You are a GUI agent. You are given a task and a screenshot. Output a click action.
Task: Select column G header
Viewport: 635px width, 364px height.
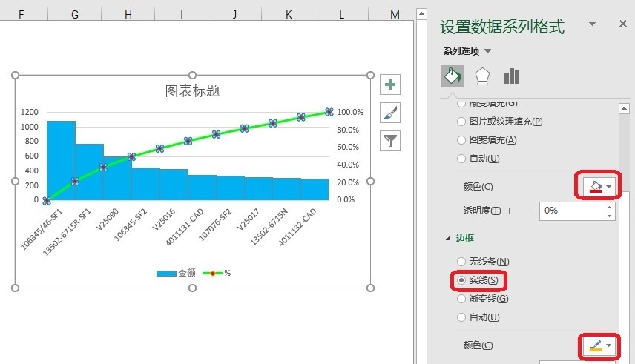(74, 15)
